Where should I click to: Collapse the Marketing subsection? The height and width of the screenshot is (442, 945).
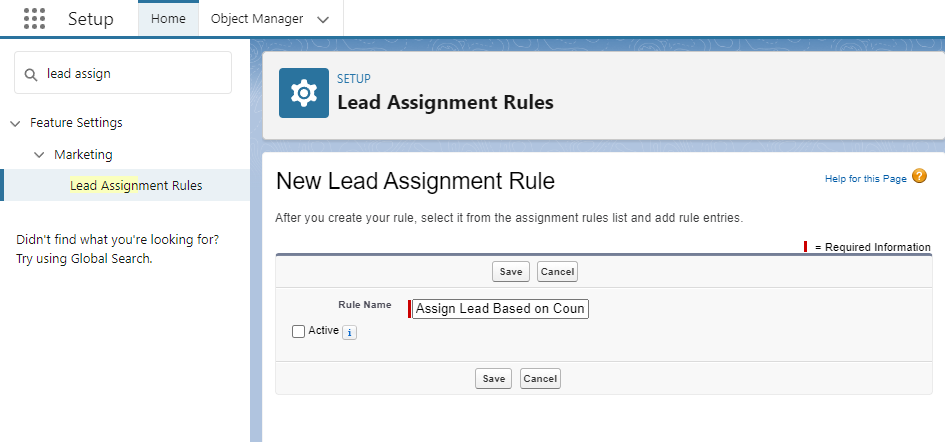pos(39,155)
